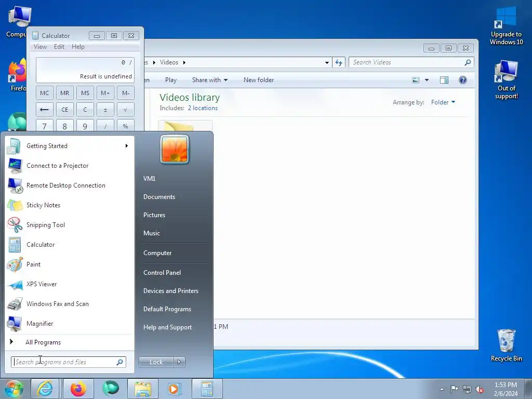Image resolution: width=532 pixels, height=399 pixels.
Task: Open Documents from the Start menu
Action: tap(159, 197)
